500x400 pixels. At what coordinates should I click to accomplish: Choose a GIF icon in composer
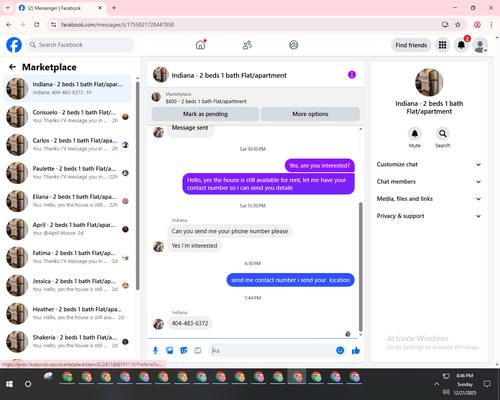198,350
